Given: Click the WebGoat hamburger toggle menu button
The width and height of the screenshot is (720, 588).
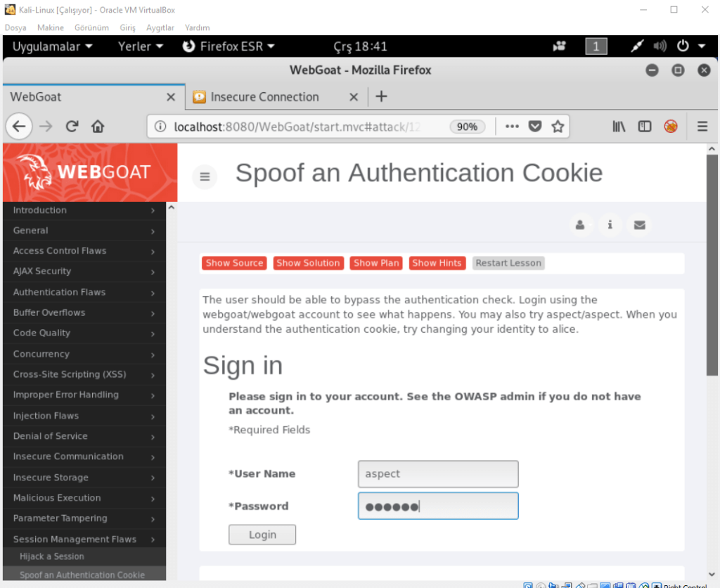Looking at the screenshot, I should click(x=205, y=177).
